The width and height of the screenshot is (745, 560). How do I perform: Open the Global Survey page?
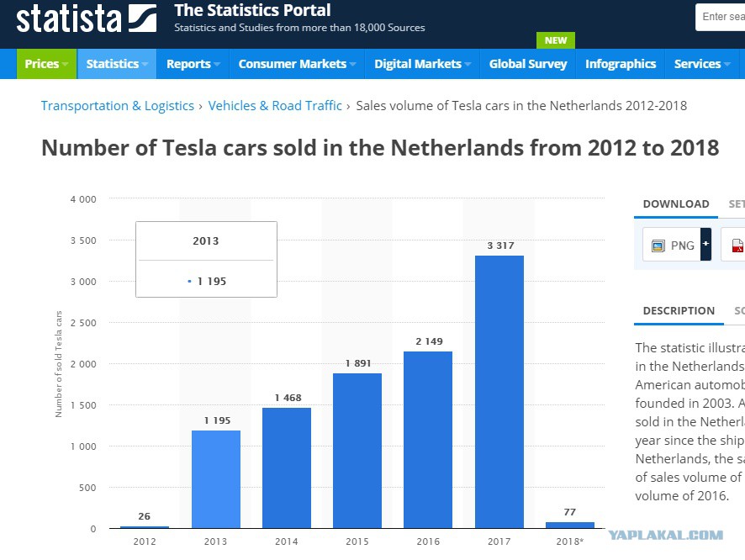[528, 64]
